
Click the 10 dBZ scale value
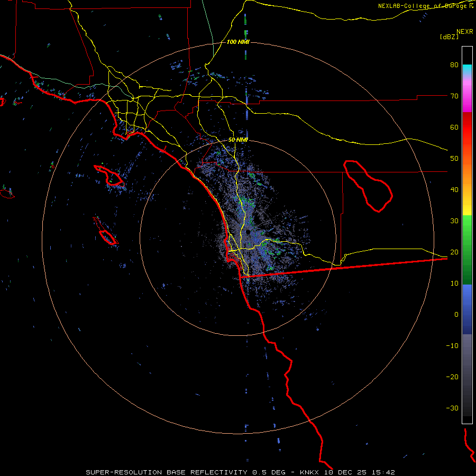(454, 283)
